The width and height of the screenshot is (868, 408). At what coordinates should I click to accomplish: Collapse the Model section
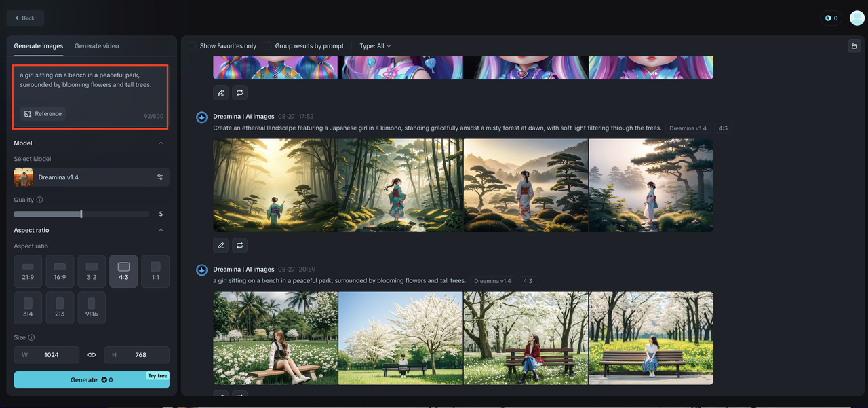coord(161,143)
